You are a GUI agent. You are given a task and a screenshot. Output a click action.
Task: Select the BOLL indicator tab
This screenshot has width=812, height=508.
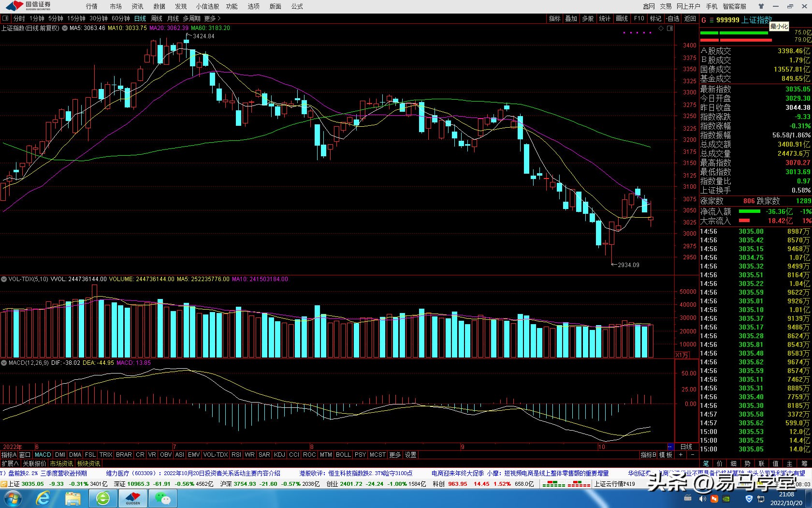(x=343, y=455)
